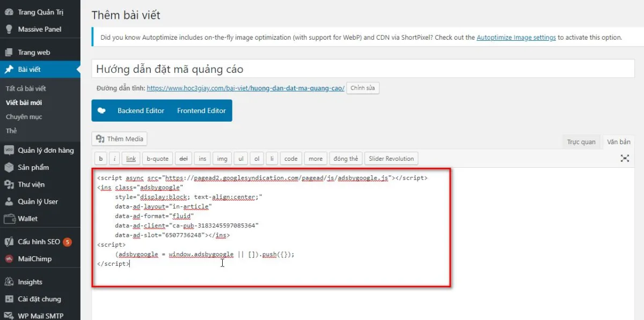This screenshot has width=644, height=320.
Task: Open Chuyên mục categories submenu
Action: click(x=24, y=117)
